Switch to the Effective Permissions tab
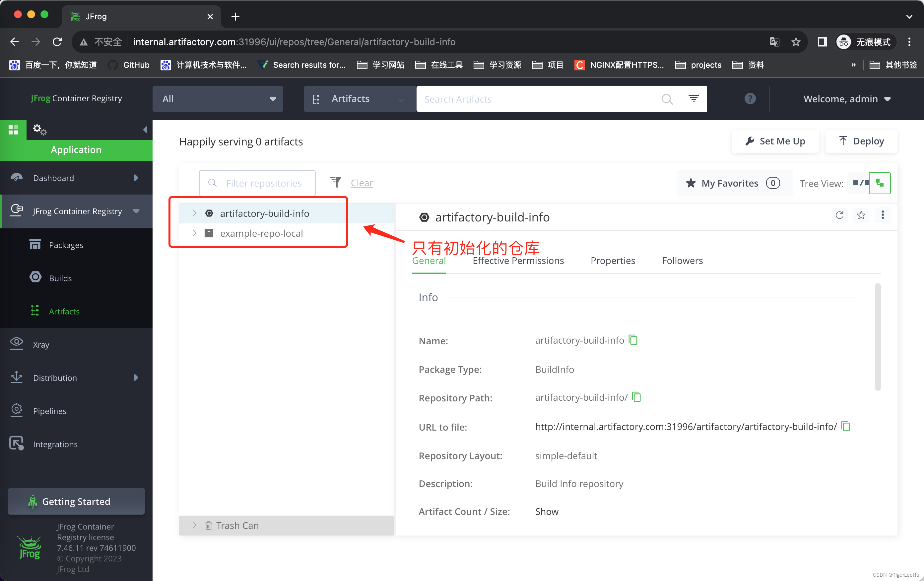Viewport: 924px width, 581px height. click(x=518, y=261)
